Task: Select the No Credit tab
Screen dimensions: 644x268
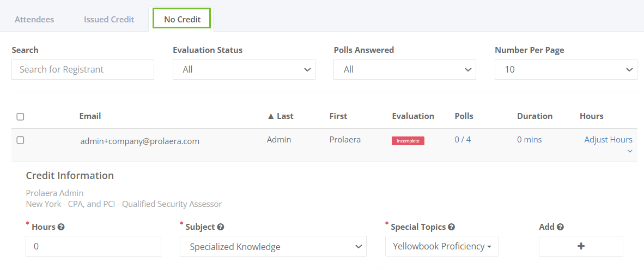Action: click(182, 19)
